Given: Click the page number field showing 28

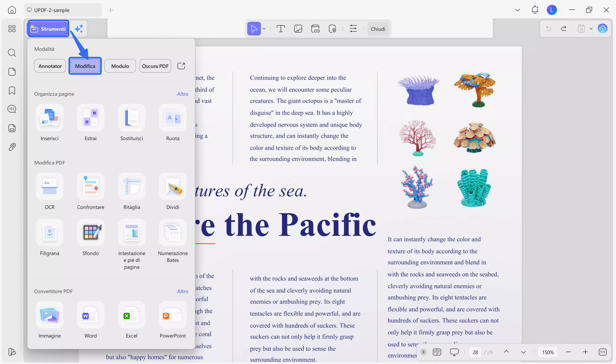Looking at the screenshot, I should click(475, 352).
